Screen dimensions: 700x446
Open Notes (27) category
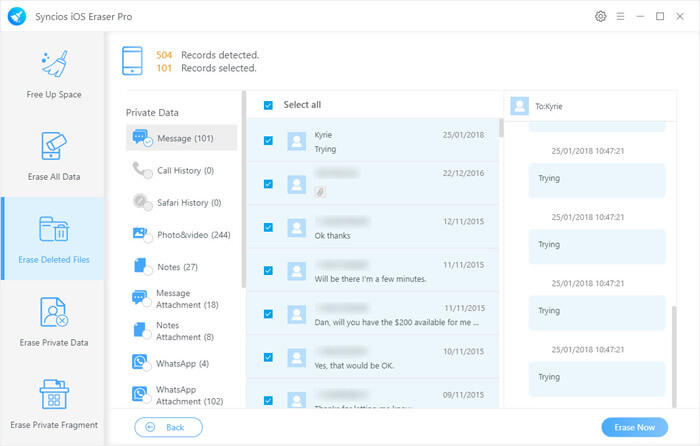click(x=176, y=267)
